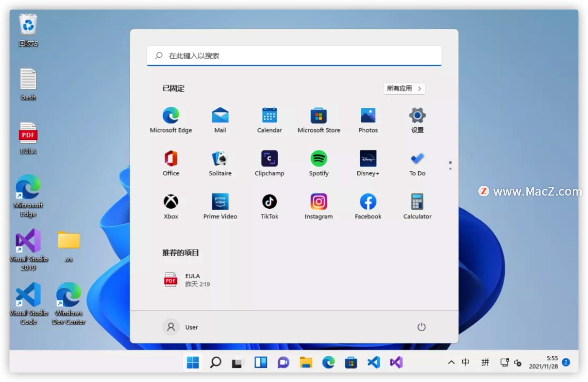Launch the Office app
This screenshot has height=382, width=588.
[171, 163]
